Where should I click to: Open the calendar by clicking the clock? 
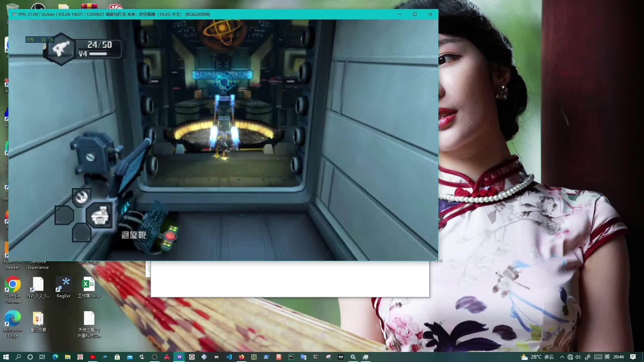point(619,357)
